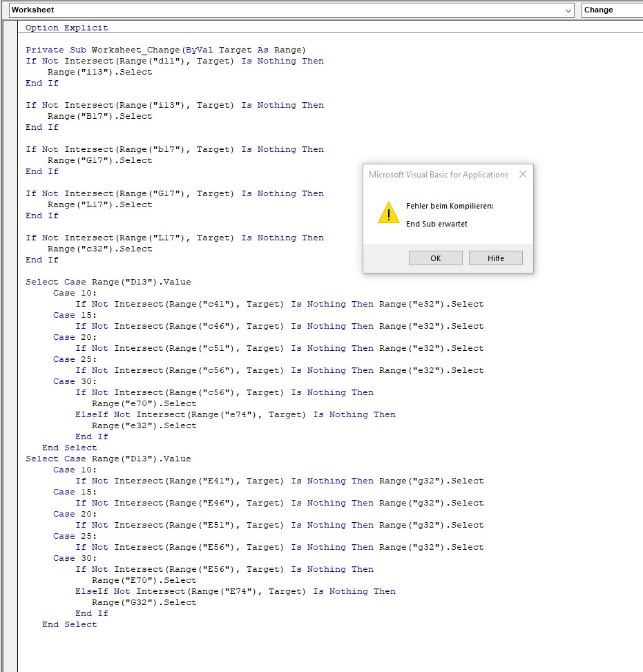The height and width of the screenshot is (672, 643).
Task: Click the line Range("G32").Select
Action: click(144, 602)
